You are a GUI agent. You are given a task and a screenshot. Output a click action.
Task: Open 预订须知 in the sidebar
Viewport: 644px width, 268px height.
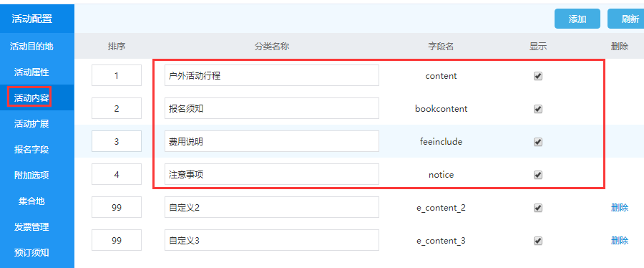tap(31, 252)
